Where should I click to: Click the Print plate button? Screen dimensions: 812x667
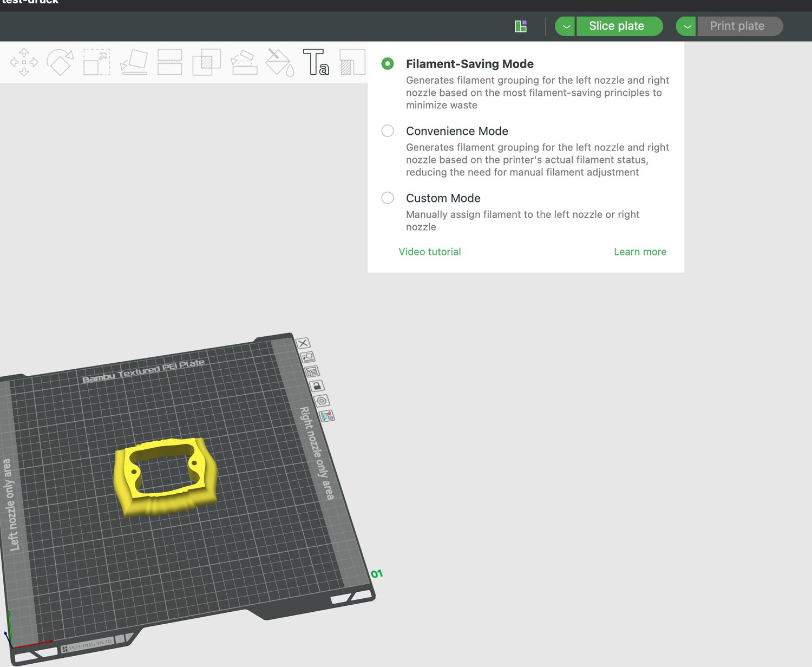(740, 26)
